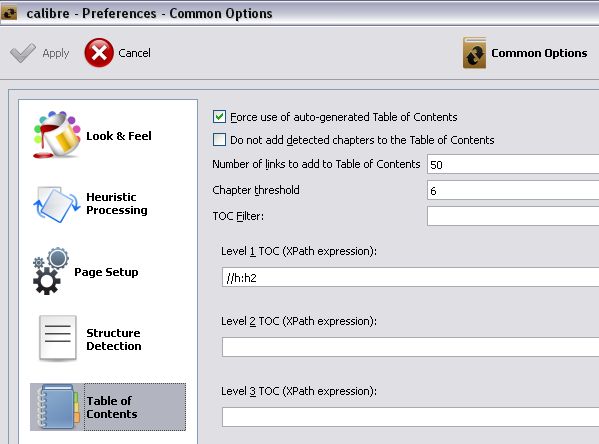
Task: Enable Do not add detected chapters checkbox
Action: tap(219, 139)
